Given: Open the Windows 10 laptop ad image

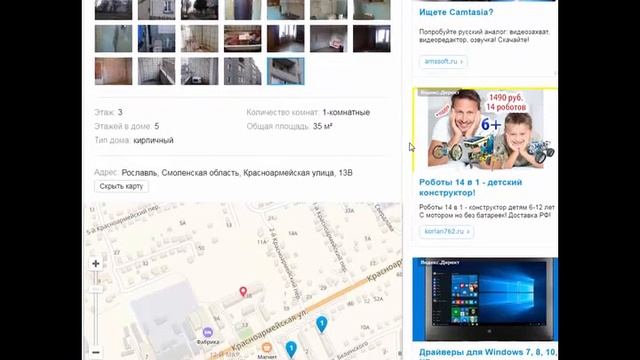Looking at the screenshot, I should click(485, 299).
